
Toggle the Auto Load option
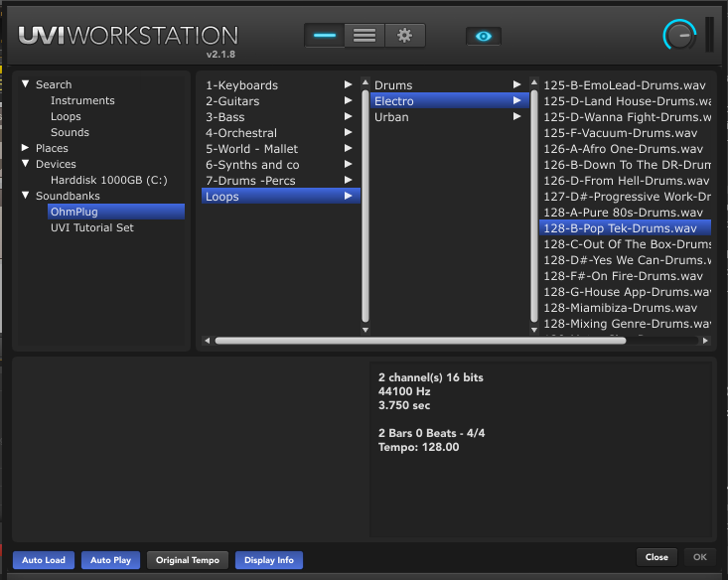[44, 560]
